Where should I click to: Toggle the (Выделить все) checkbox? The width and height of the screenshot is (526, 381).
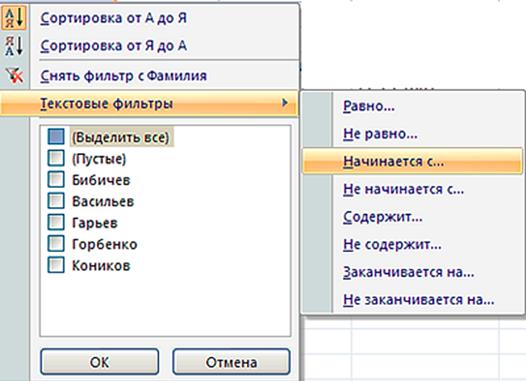tap(56, 137)
